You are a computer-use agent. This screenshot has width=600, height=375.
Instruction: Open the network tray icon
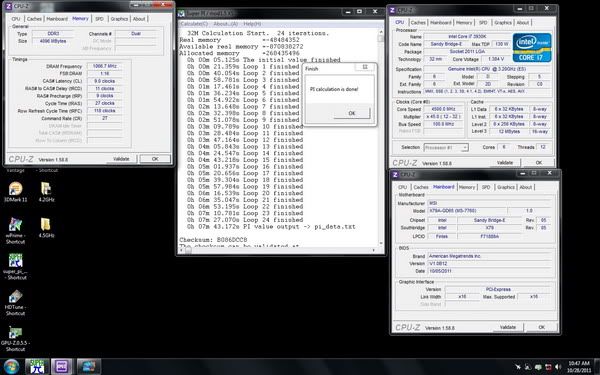[548, 367]
